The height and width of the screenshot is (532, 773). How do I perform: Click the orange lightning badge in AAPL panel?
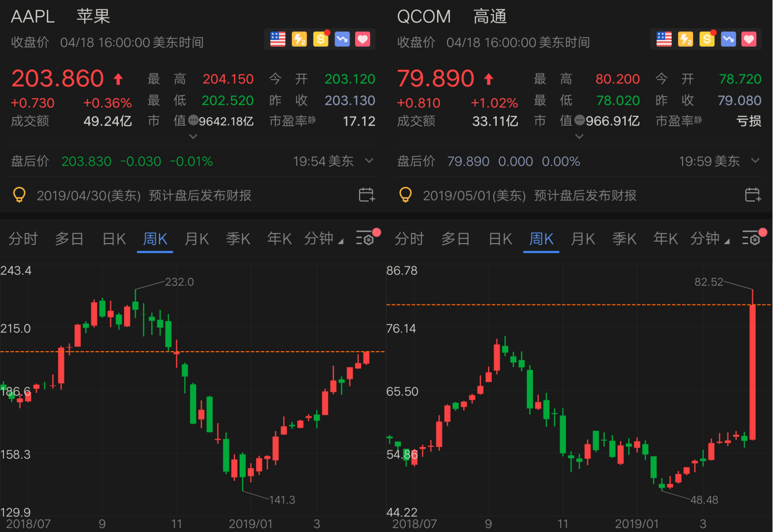pyautogui.click(x=299, y=39)
